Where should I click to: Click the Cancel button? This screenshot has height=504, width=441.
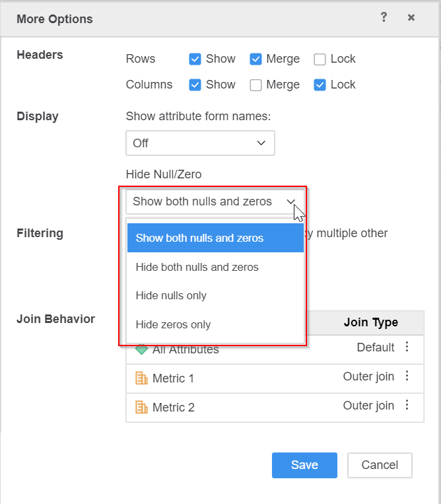[x=380, y=465]
